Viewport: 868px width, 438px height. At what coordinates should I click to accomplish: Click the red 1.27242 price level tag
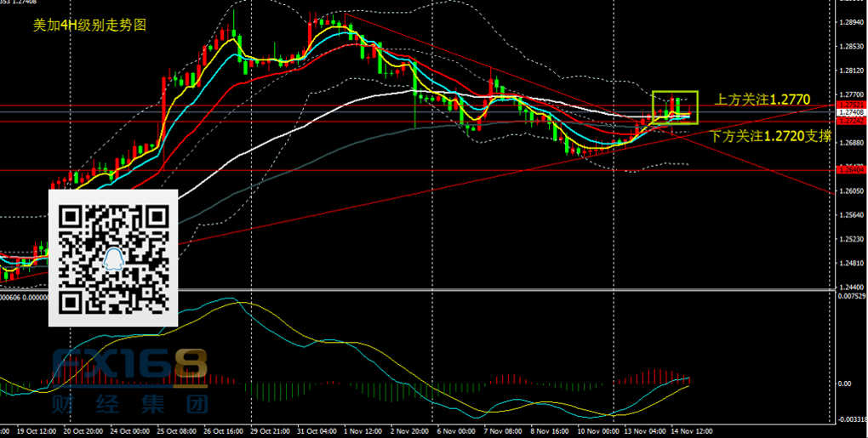[x=851, y=121]
